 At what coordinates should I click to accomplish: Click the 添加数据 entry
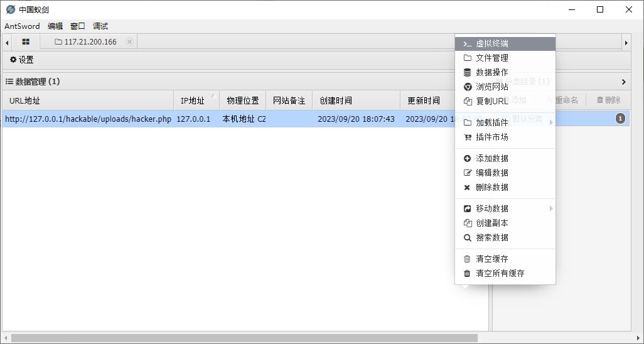point(505,158)
